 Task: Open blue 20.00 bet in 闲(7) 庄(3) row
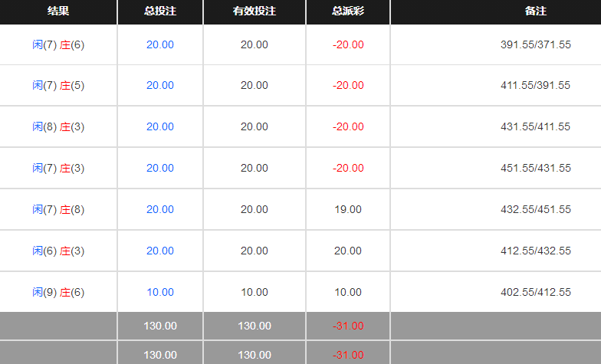coord(160,168)
